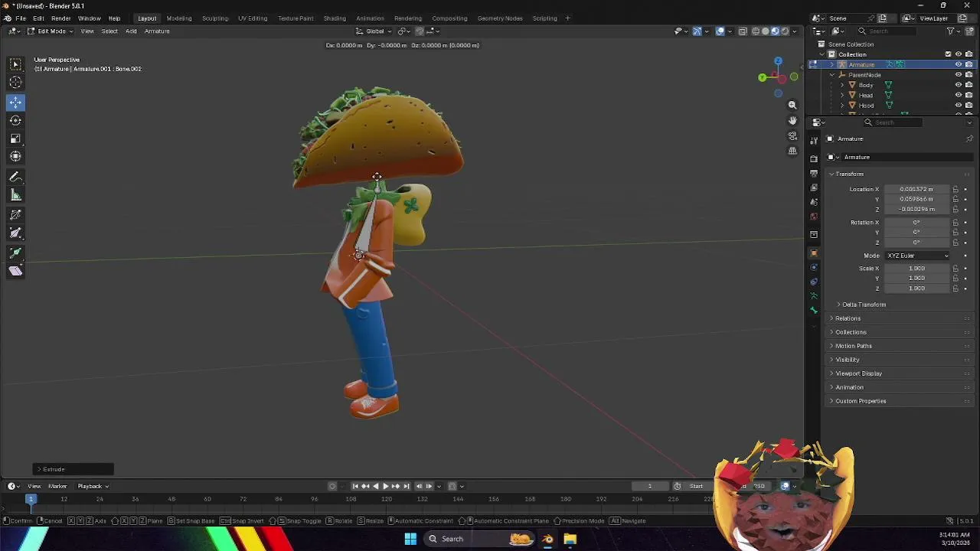
Task: Uncheck the Collection exclude checkbox
Action: [x=948, y=54]
